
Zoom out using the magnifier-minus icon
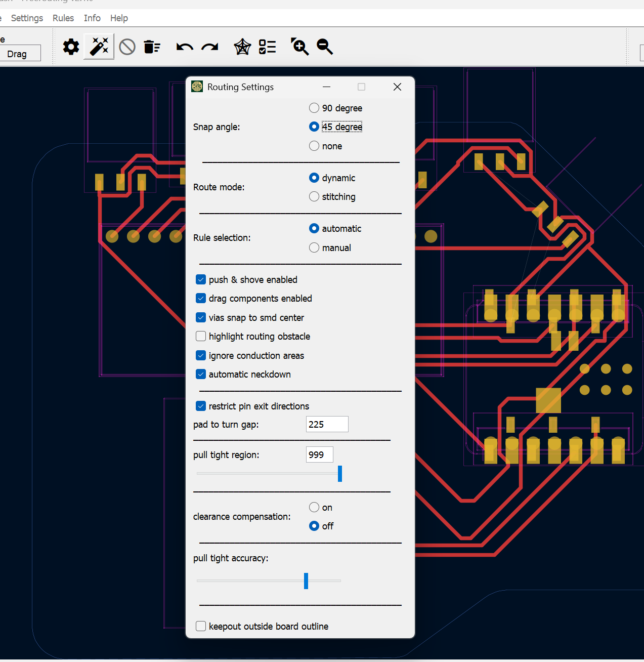(x=324, y=47)
